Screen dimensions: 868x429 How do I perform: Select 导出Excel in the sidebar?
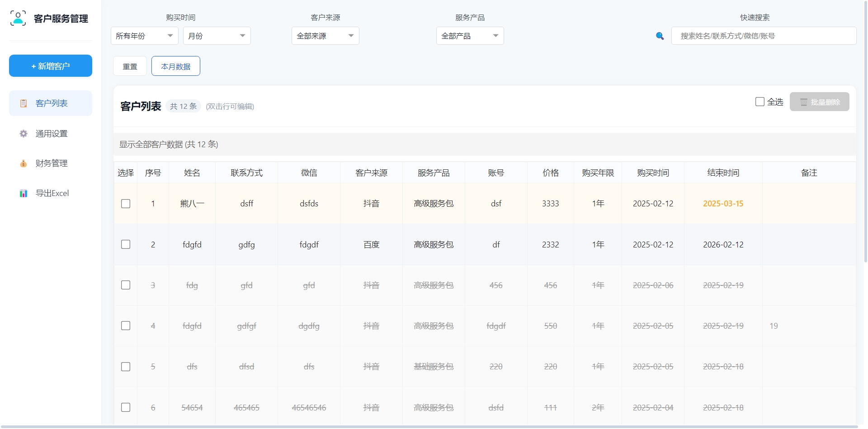point(51,193)
